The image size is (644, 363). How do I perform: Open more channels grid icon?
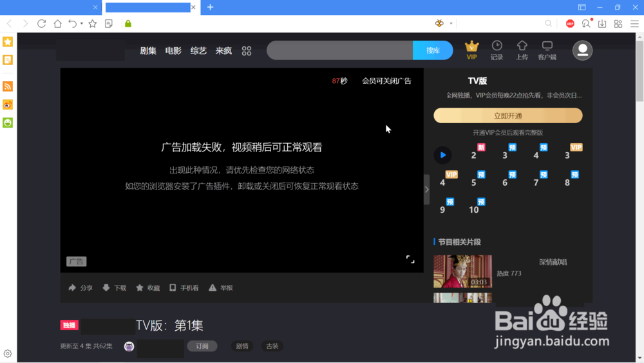pos(247,51)
